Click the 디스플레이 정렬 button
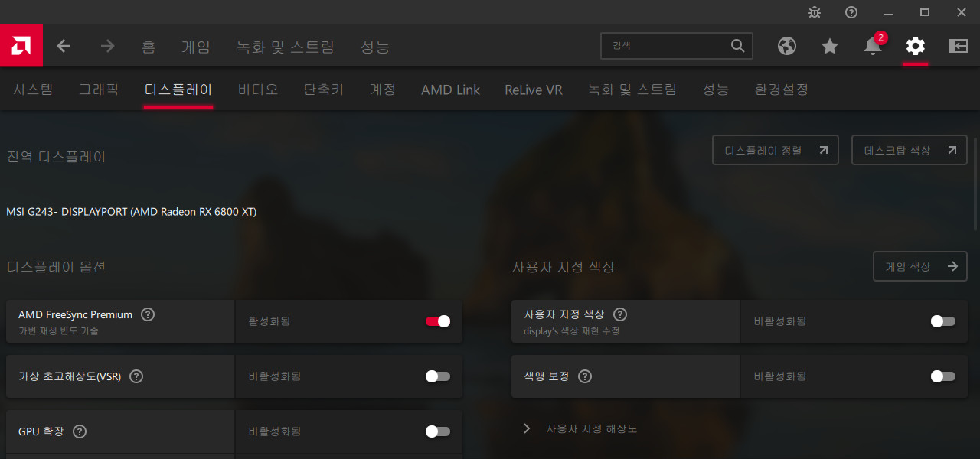980x459 pixels. tap(776, 150)
